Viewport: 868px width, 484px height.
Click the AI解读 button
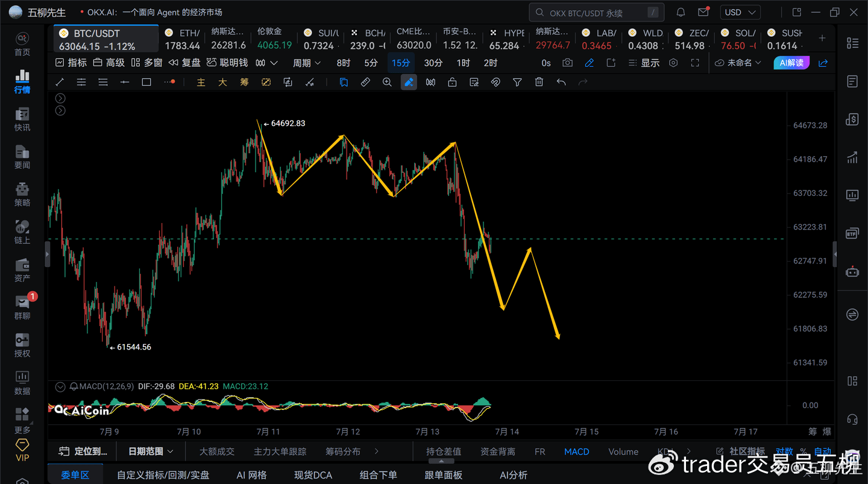click(x=791, y=63)
